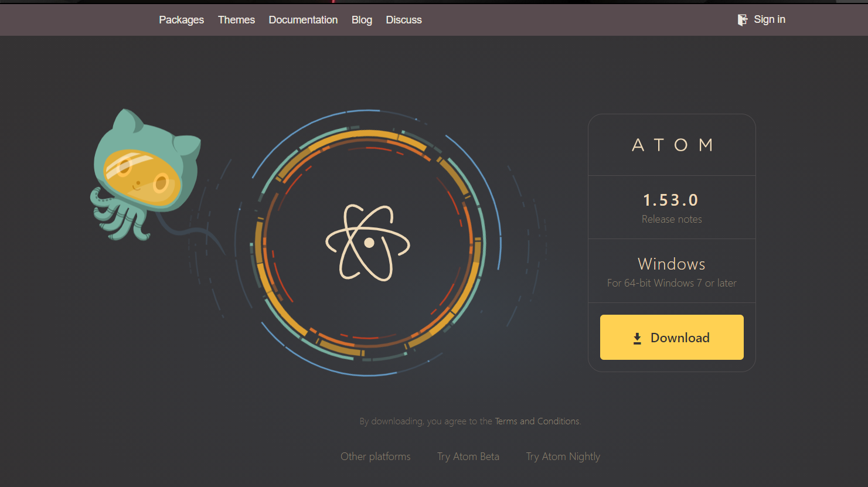Click the Atom logo in the ring
Screen dimensions: 868x487
point(368,243)
